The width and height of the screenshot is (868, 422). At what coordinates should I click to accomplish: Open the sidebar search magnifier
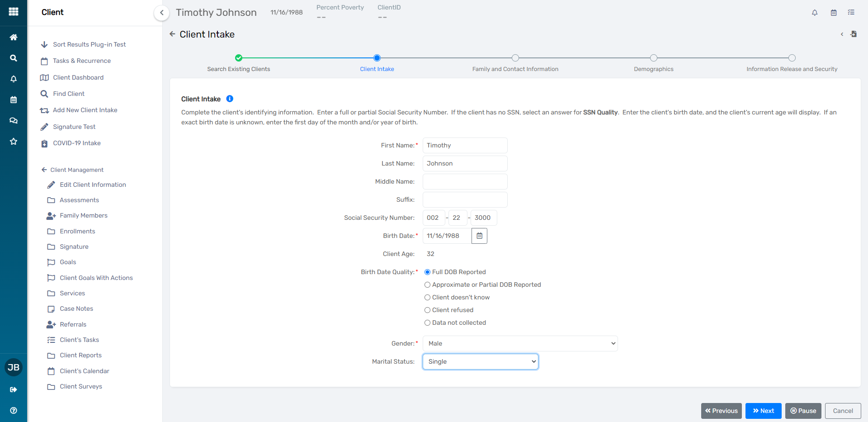coord(14,58)
